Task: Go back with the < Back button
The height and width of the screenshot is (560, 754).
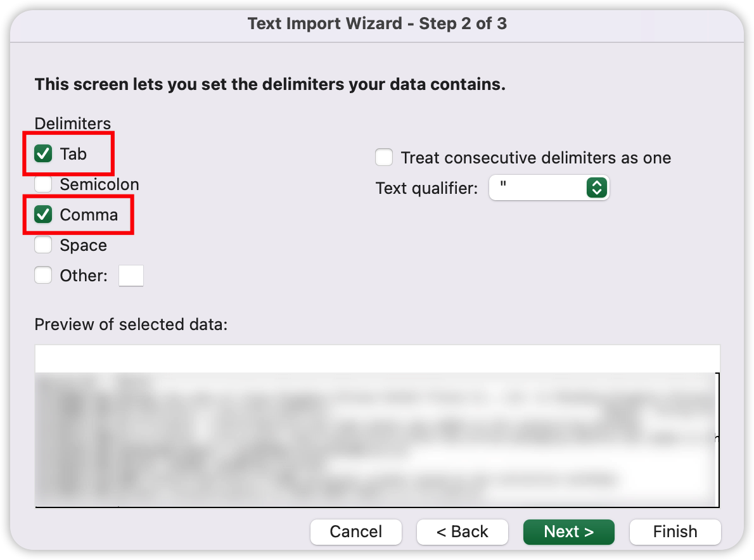Action: (x=462, y=531)
